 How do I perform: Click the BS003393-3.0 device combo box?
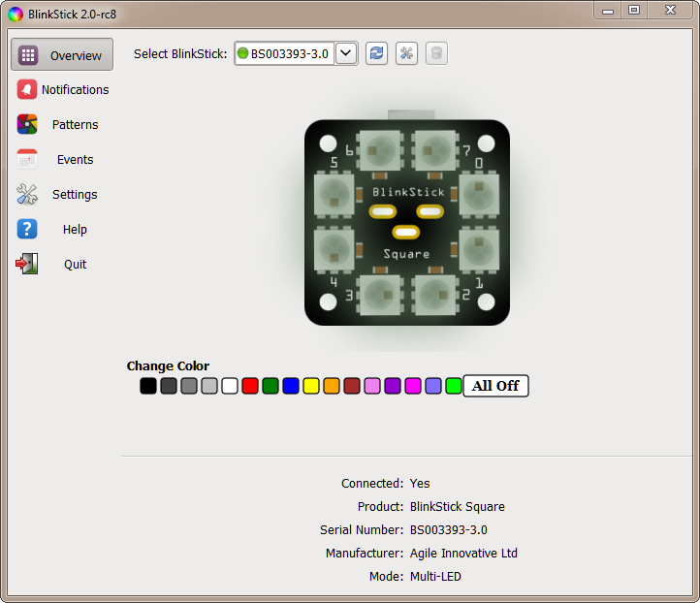pos(296,53)
